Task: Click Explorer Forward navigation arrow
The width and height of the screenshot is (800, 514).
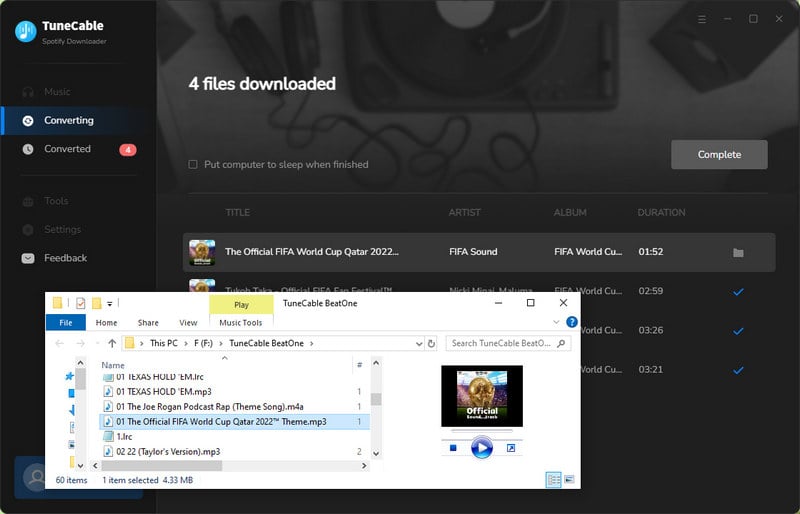Action: 80,344
